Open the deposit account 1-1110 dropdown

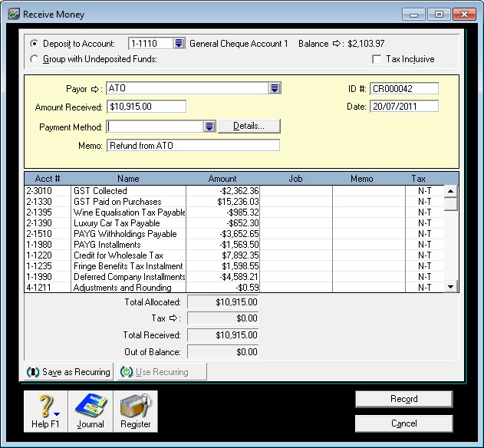(179, 44)
